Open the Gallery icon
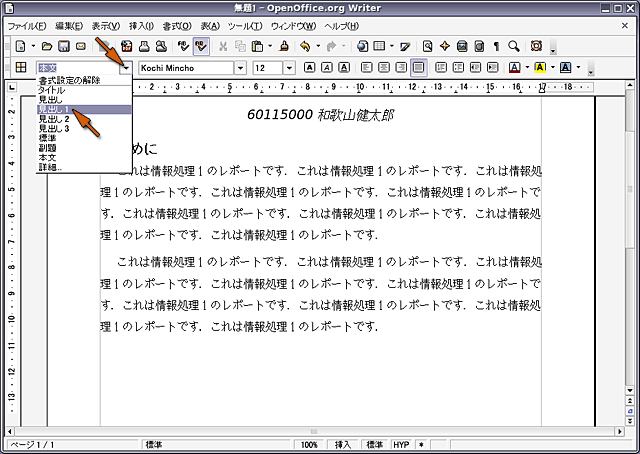The image size is (640, 454). click(x=462, y=46)
